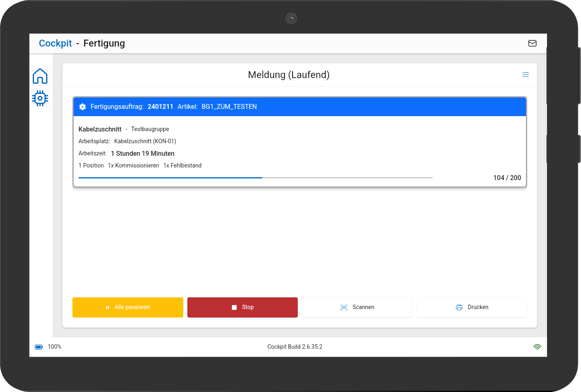The height and width of the screenshot is (392, 581).
Task: Select article name BG1_ZUM_TESTEN
Action: [x=229, y=107]
